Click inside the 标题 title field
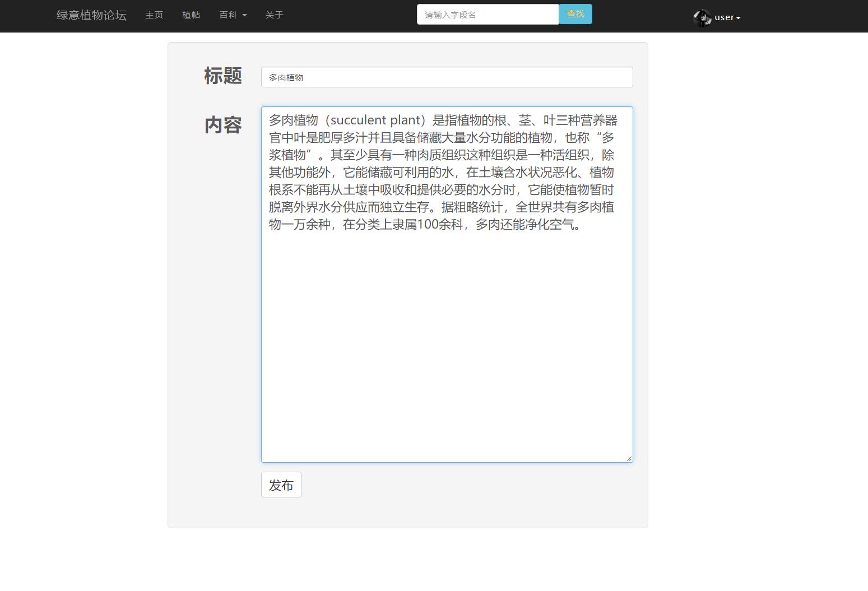Screen dimensions: 868x591 click(x=446, y=77)
